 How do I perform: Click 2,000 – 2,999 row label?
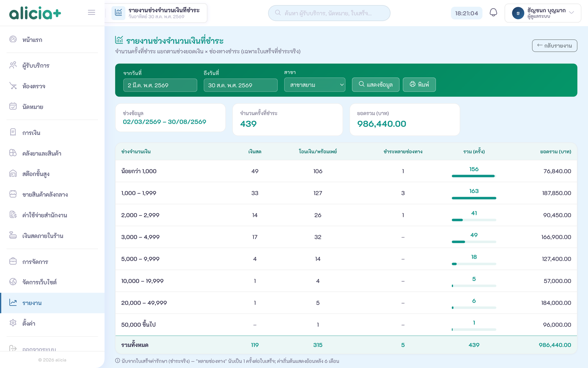pyautogui.click(x=140, y=215)
